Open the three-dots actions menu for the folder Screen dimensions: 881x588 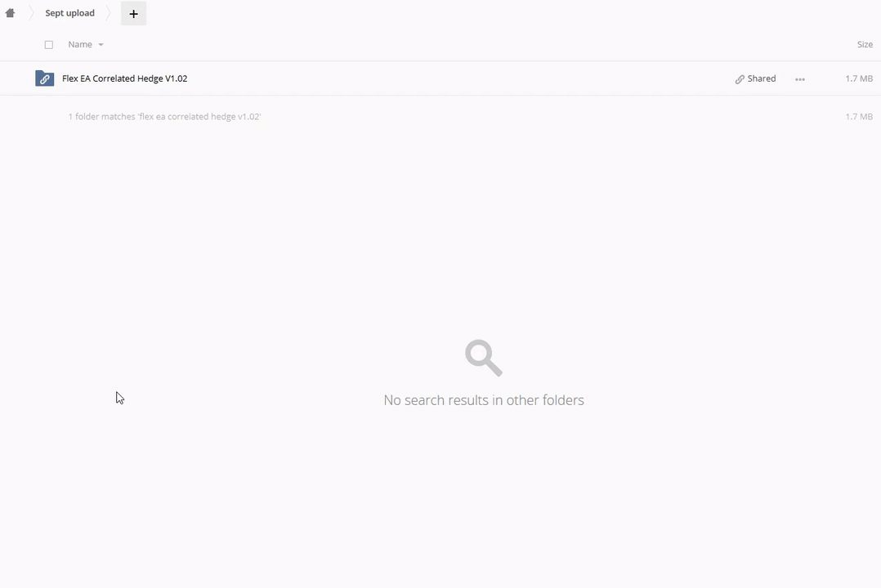click(x=800, y=79)
